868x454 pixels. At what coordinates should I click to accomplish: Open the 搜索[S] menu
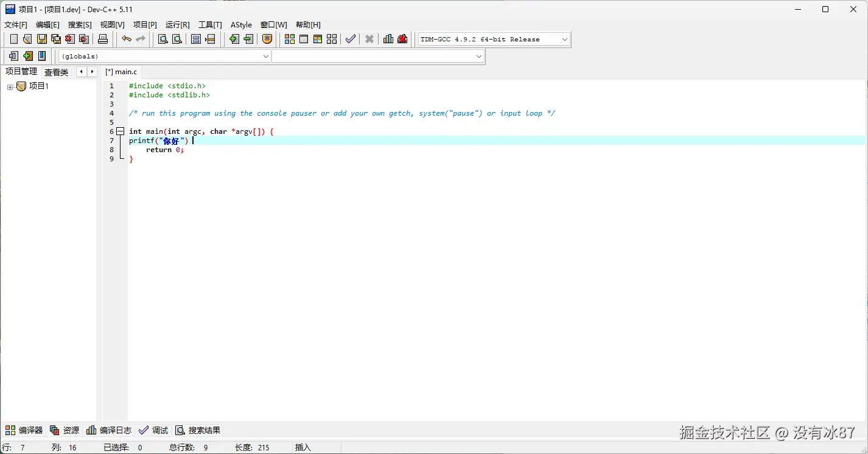80,25
